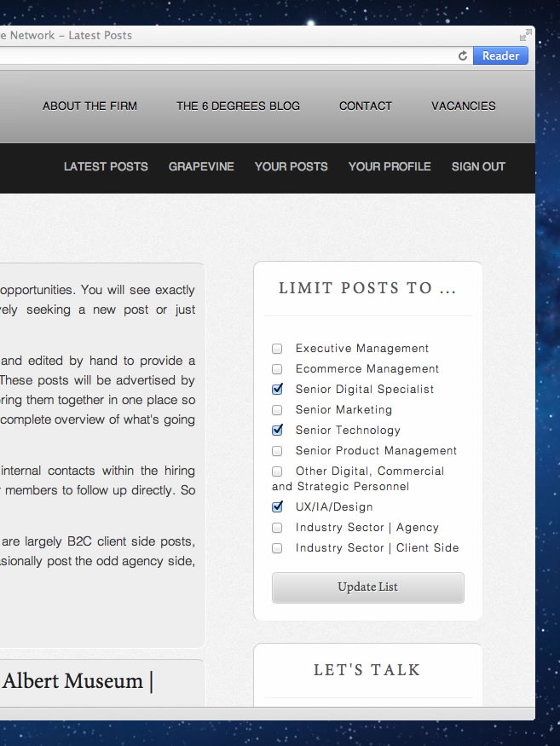Tick the Ecommerce Management checkbox
The height and width of the screenshot is (746, 560).
click(277, 369)
